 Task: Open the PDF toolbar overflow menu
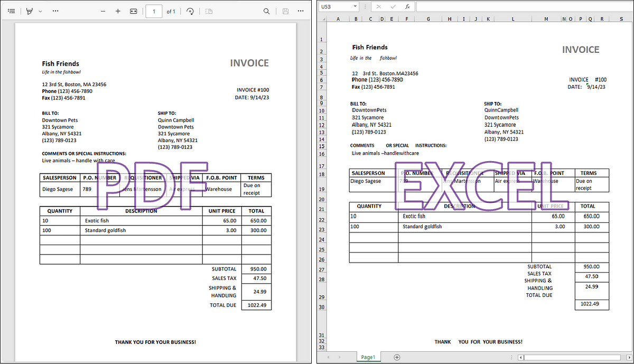pos(55,11)
